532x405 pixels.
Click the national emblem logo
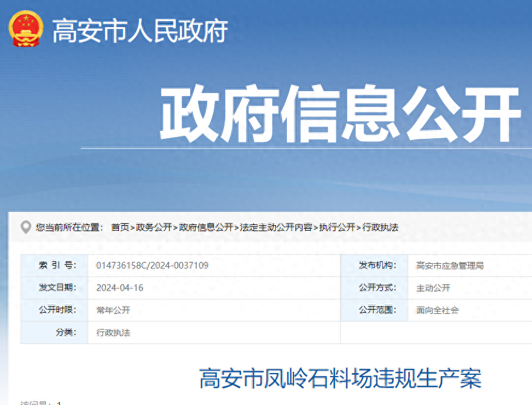tap(26, 29)
